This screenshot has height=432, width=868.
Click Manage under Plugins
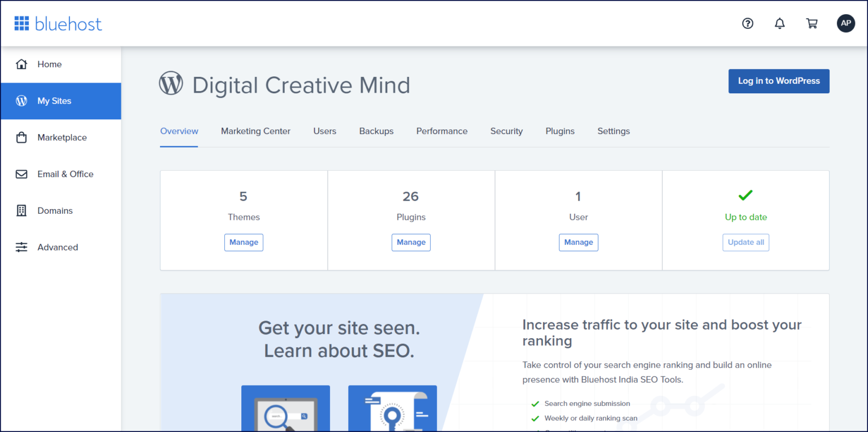coord(411,242)
